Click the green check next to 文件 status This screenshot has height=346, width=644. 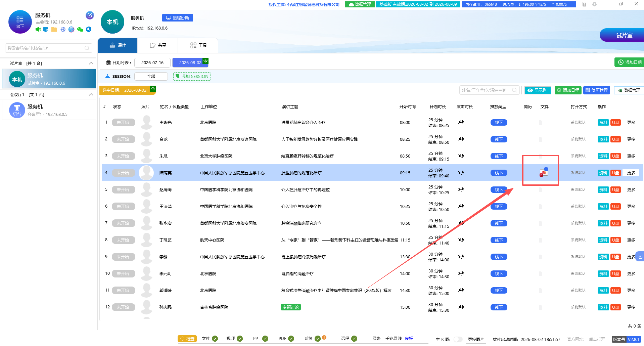click(x=215, y=339)
